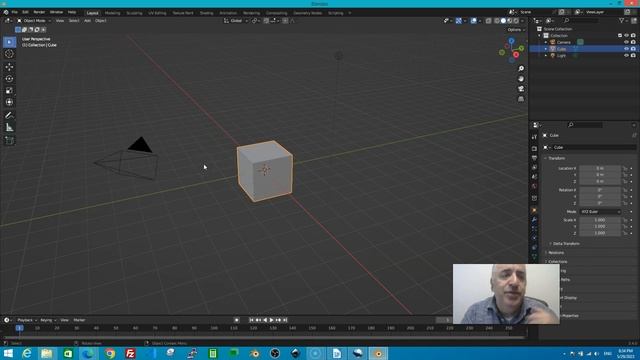Toggle show overlays button

click(473, 21)
